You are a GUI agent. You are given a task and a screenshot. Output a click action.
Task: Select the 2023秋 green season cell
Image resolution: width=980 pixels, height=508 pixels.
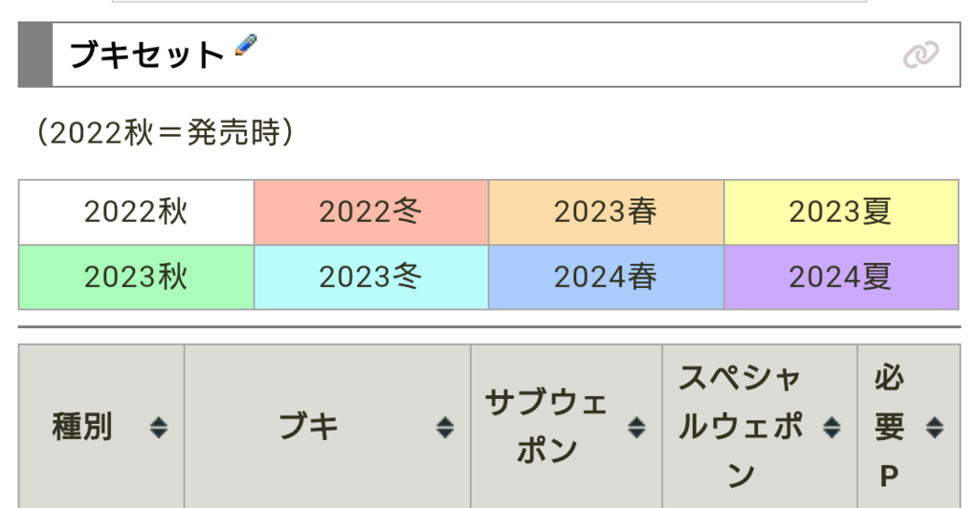(136, 276)
